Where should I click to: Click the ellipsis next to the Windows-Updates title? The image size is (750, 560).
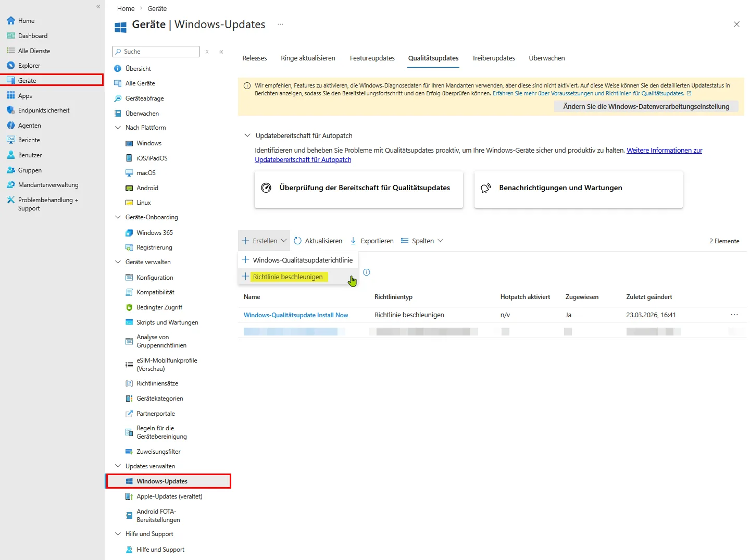point(280,24)
